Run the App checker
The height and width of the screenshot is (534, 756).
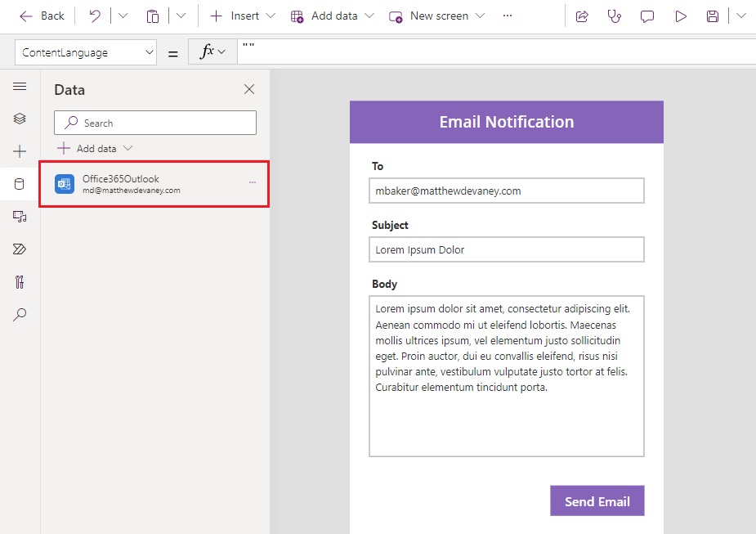pos(615,16)
